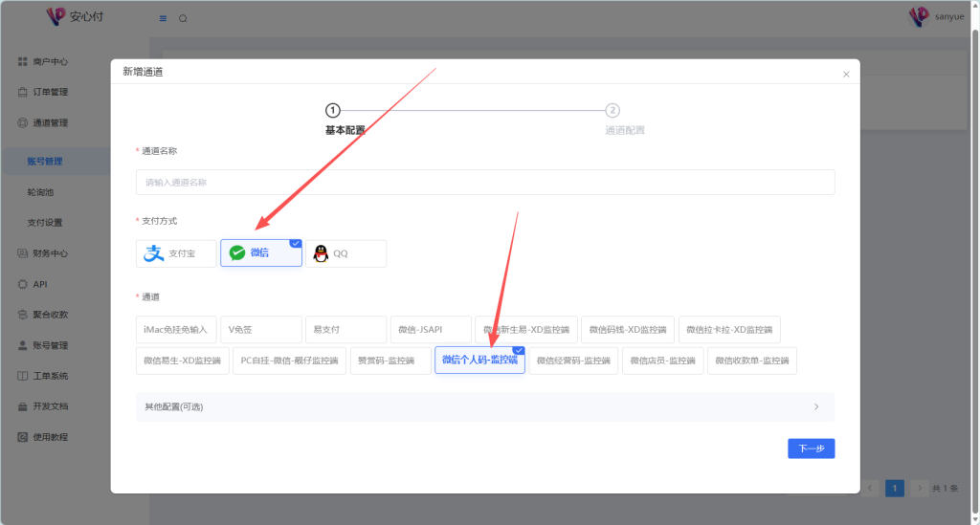Open 支付设置 submenu item
Screen dimensions: 980x525
44,222
